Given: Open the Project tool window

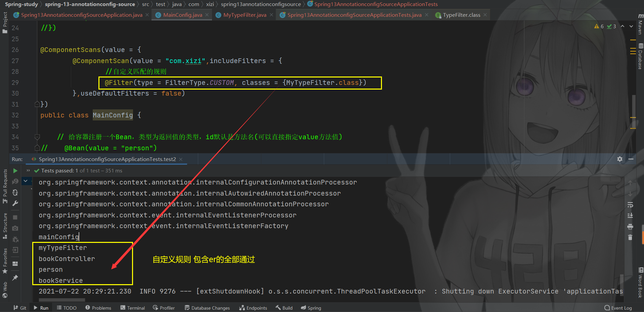Looking at the screenshot, I should pos(5,22).
